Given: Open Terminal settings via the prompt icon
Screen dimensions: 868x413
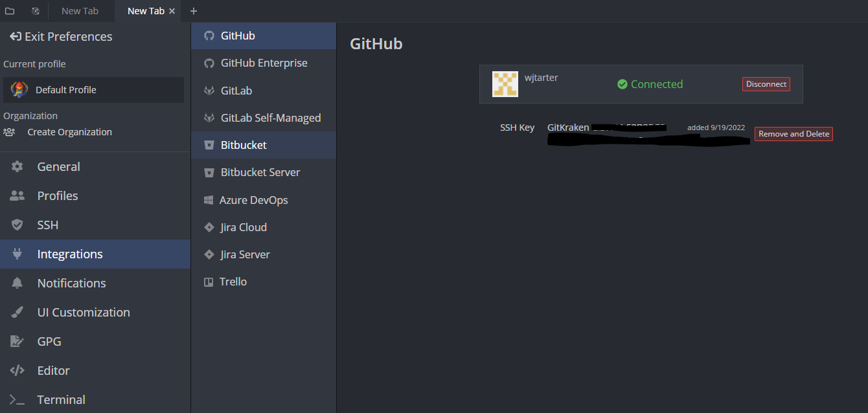Looking at the screenshot, I should [17, 399].
